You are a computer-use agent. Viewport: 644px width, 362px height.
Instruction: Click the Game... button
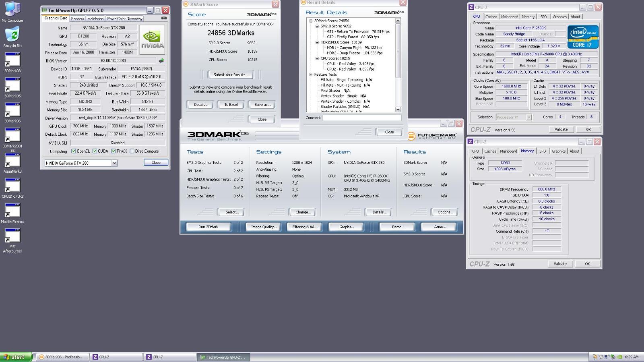440,227
